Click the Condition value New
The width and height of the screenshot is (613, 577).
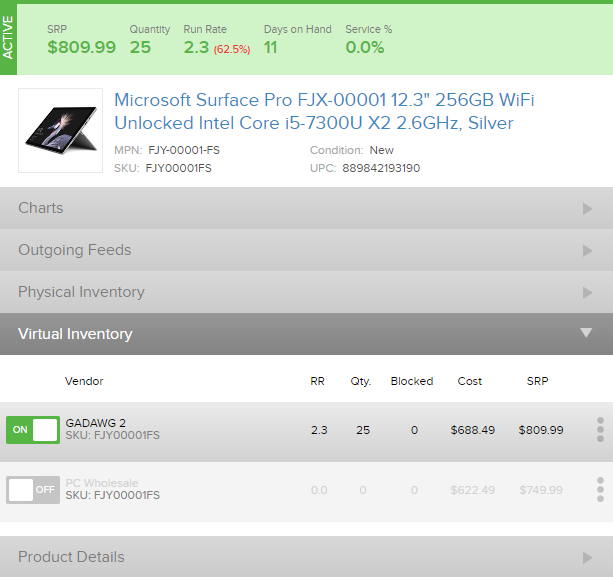[x=382, y=150]
